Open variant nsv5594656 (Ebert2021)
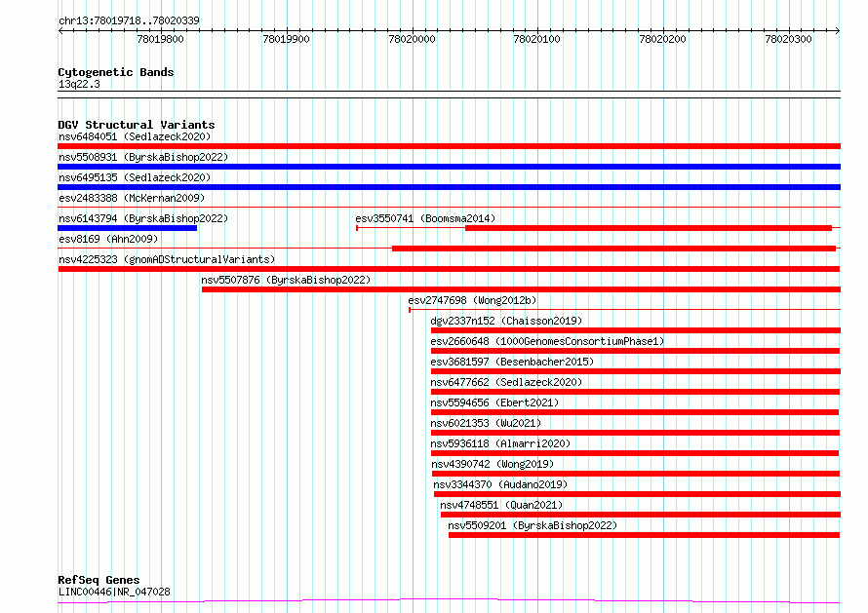 click(x=494, y=402)
